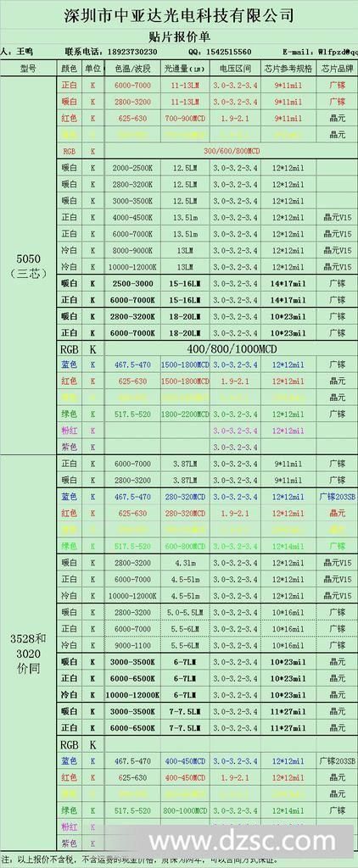Image resolution: width=358 pixels, height=868 pixels.
Task: Select the 芯片参考规格 column header
Action: (x=288, y=70)
